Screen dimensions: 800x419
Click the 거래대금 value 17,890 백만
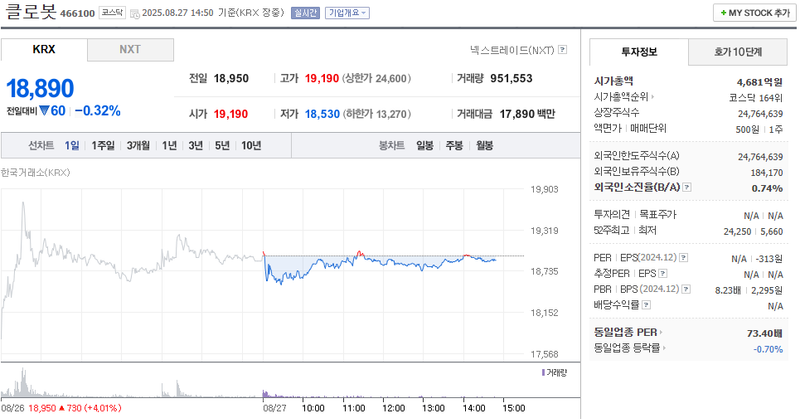pyautogui.click(x=527, y=114)
